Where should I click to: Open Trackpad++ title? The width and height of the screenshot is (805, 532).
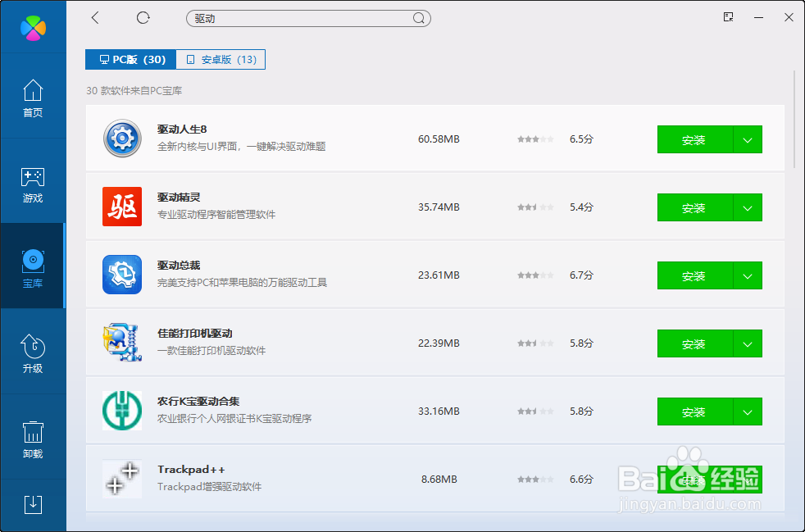(x=191, y=470)
